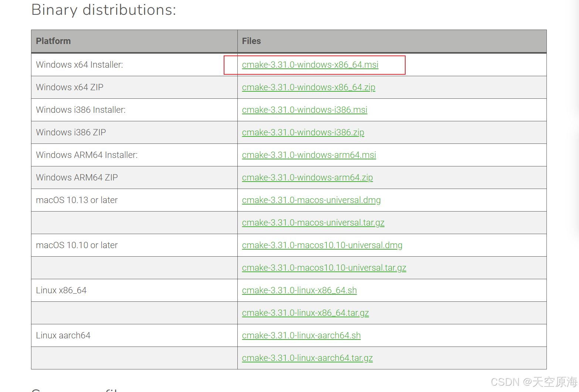579x392 pixels.
Task: Download cmake-3.31.0-macos10.10-universal.dmg
Action: point(322,245)
